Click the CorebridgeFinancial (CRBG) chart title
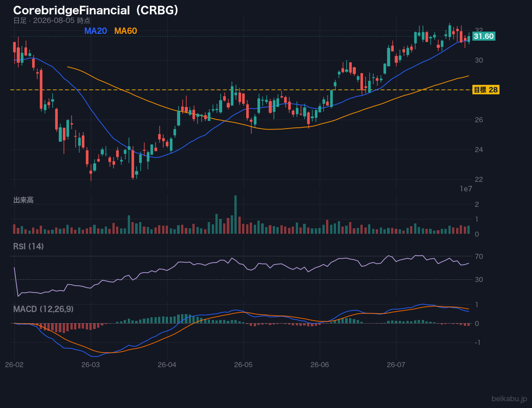532x408 pixels. coord(96,10)
